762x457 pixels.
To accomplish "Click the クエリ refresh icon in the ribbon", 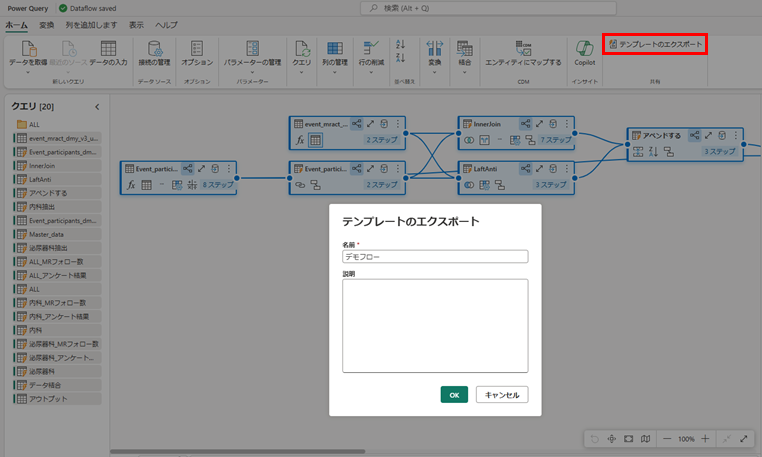I will coord(302,49).
